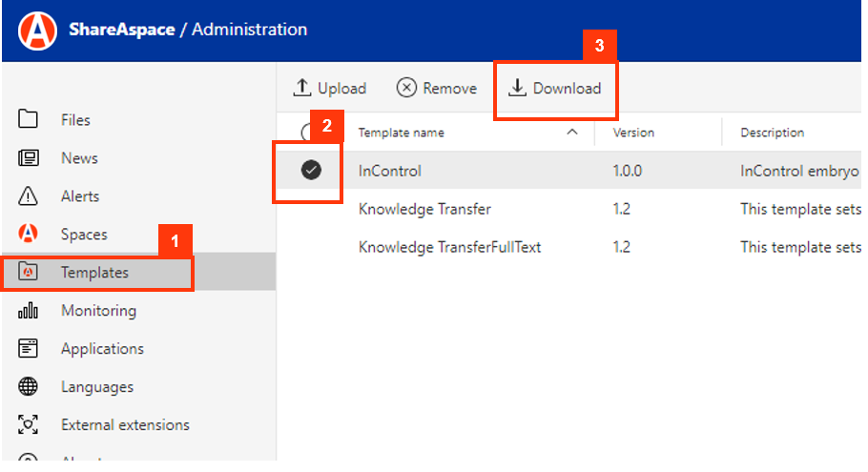The height and width of the screenshot is (472, 868).
Task: Click the Templates folder icon
Action: (28, 272)
